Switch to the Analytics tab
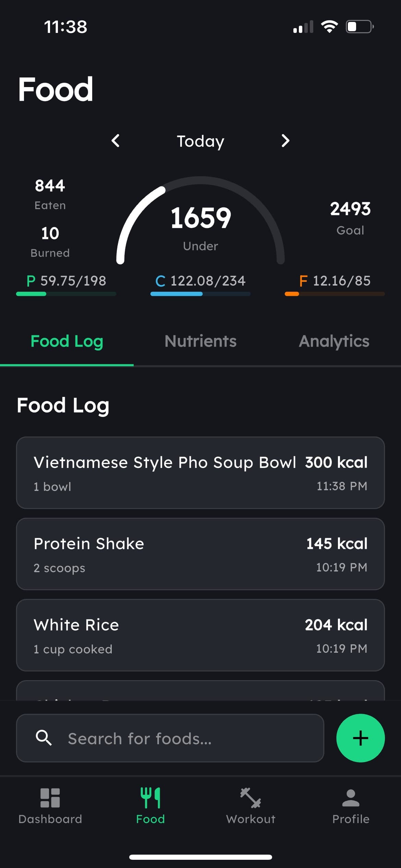Screen dimensions: 401x868 click(334, 341)
